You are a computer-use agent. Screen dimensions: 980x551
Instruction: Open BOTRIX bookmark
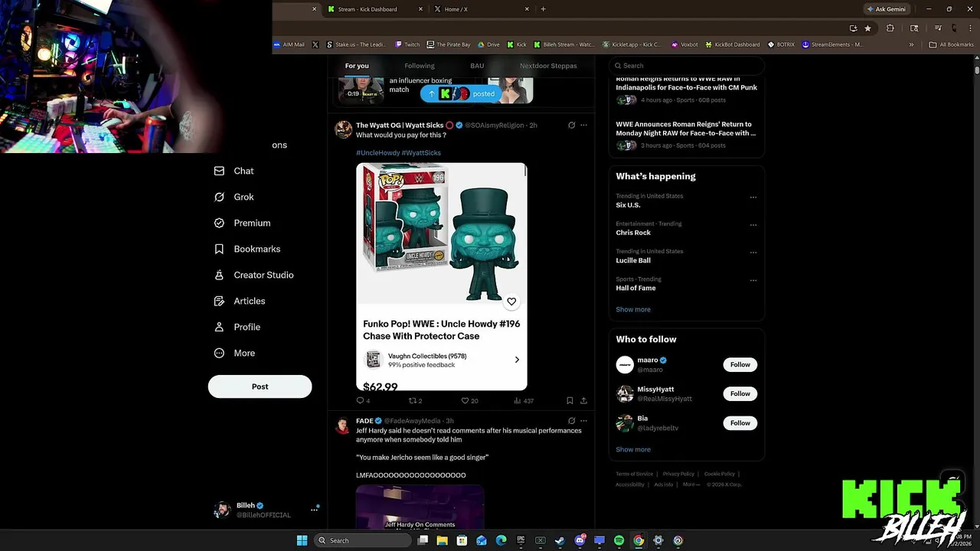[x=781, y=44]
